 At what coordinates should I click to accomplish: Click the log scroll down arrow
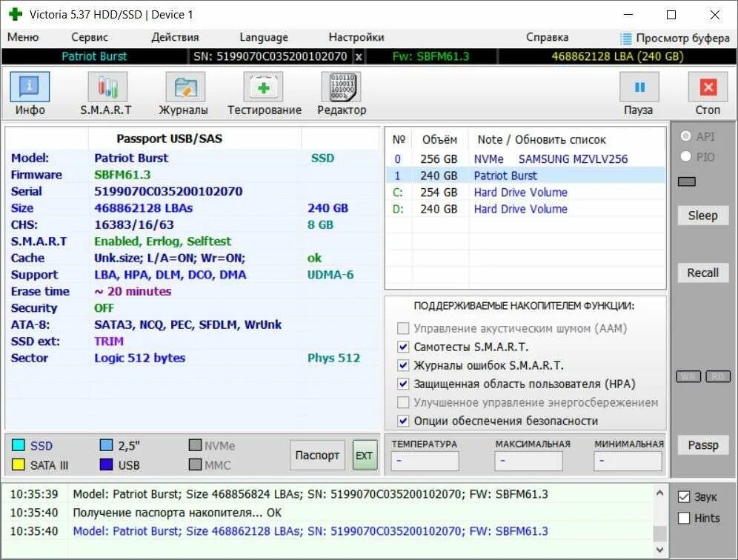click(x=660, y=549)
